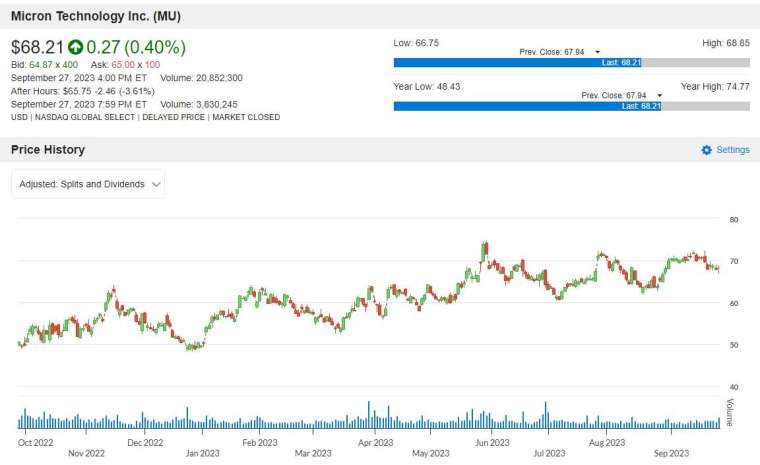Click the May 2023 axis label
Viewport: 760px width, 465px height.
(x=430, y=453)
